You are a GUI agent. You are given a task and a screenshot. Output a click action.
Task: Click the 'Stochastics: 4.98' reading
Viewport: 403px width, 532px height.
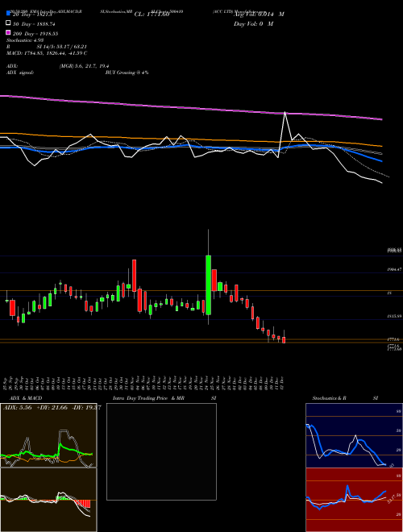coord(25,40)
